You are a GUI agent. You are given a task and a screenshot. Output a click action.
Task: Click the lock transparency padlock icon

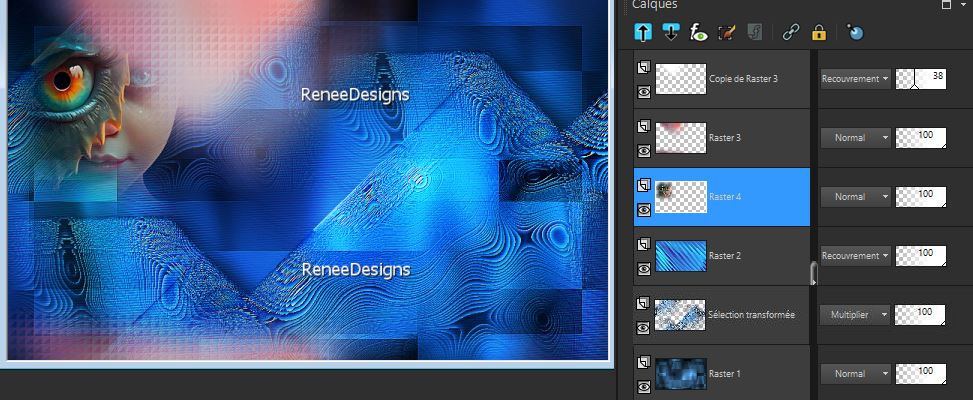pyautogui.click(x=819, y=32)
